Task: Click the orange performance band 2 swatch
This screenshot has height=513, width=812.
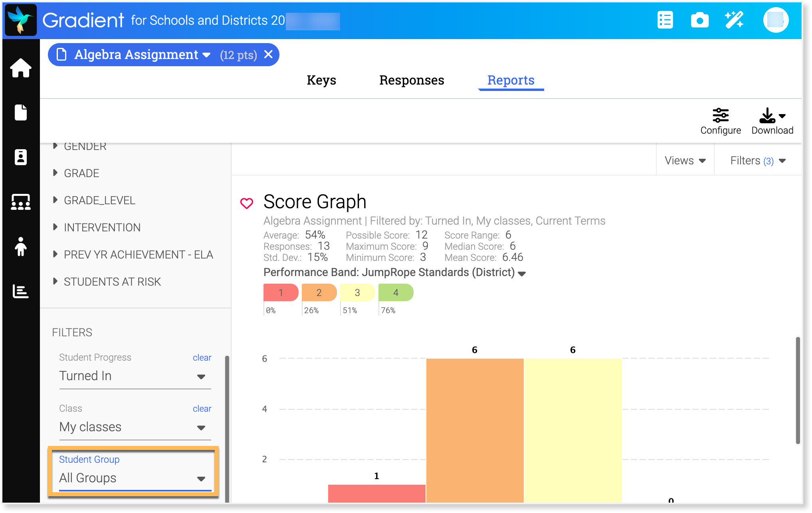Action: click(x=319, y=292)
